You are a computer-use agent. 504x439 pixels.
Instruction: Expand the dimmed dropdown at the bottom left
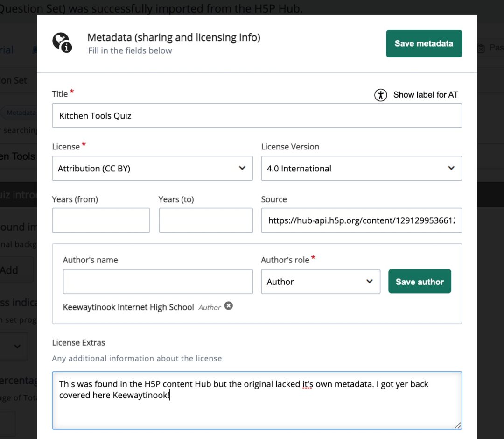pos(15,346)
